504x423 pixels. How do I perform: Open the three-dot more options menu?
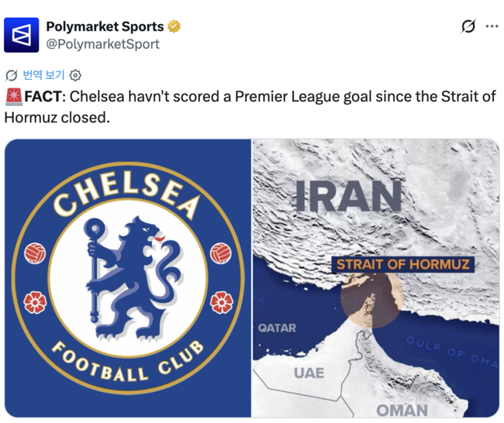[x=492, y=26]
